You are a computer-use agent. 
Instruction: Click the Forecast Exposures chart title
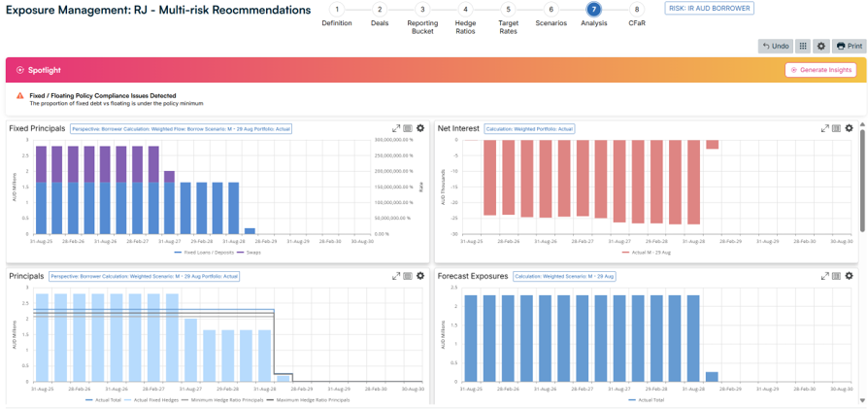coord(473,276)
